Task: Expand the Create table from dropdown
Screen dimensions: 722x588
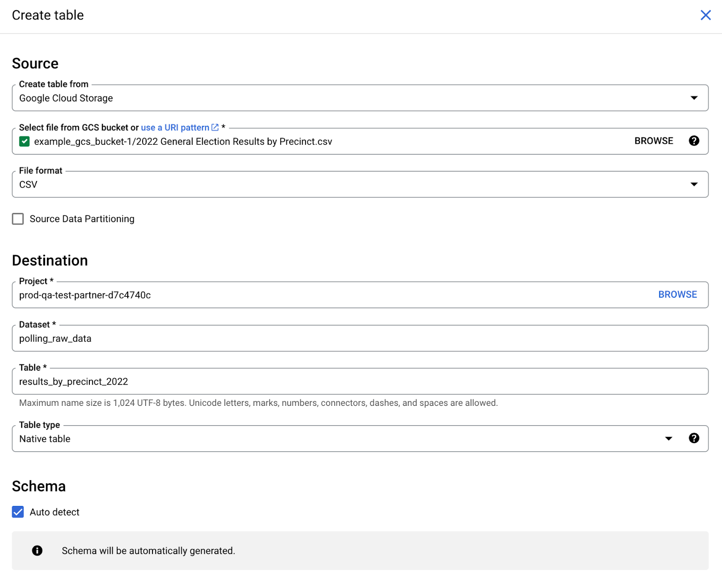Action: (694, 98)
